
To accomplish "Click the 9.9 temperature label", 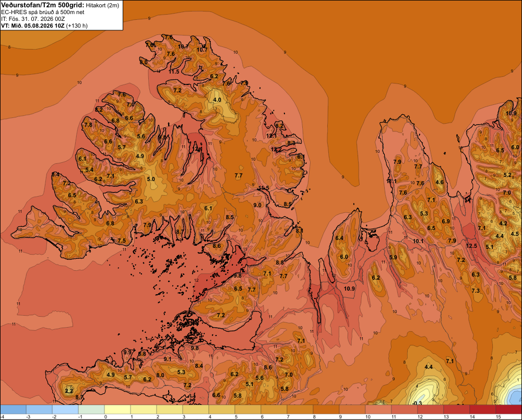I will point(127,352).
